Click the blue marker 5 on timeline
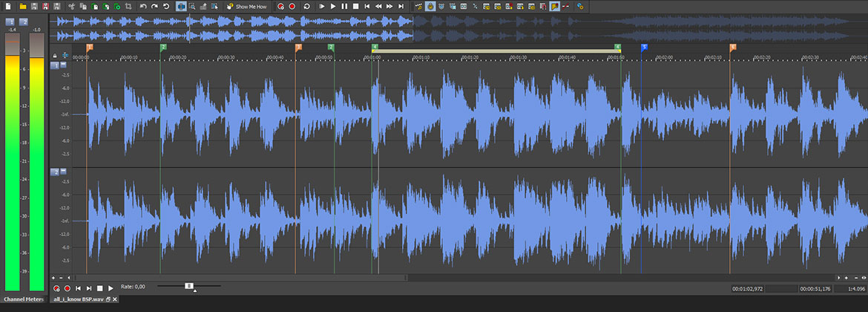Image resolution: width=868 pixels, height=312 pixels. click(644, 47)
